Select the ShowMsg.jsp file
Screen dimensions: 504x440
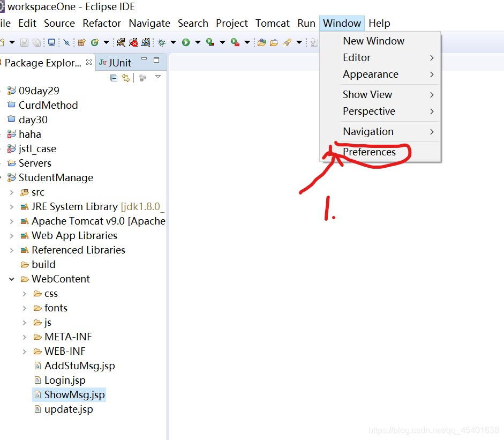[x=70, y=394]
